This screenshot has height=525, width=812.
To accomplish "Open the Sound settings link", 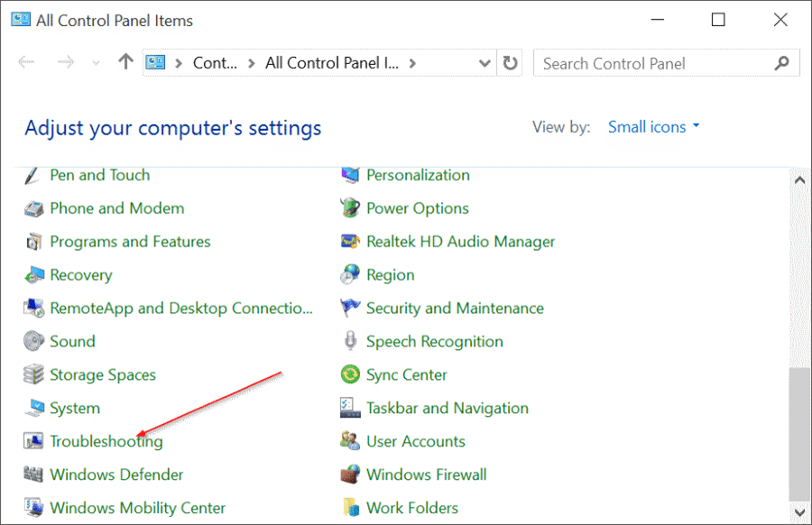I will point(72,342).
